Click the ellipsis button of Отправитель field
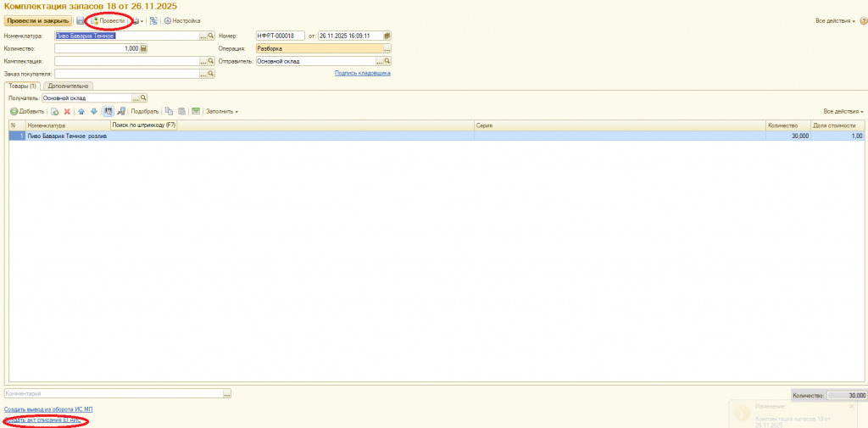The height and width of the screenshot is (428, 868). pyautogui.click(x=380, y=61)
